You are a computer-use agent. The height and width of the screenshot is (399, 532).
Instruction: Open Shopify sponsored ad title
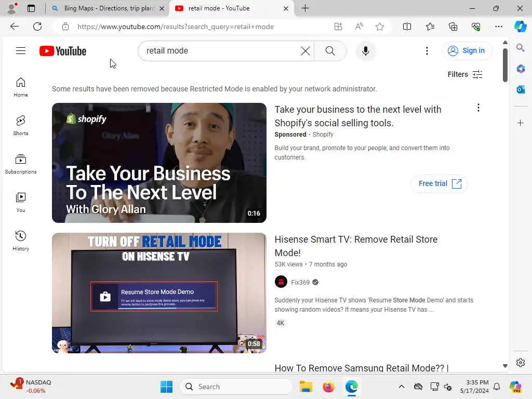point(357,116)
